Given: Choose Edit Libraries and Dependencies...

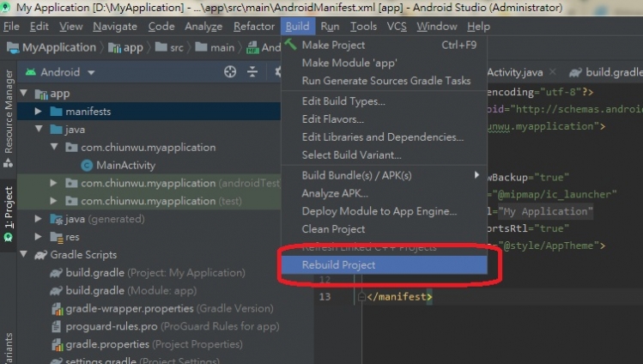Looking at the screenshot, I should 385,137.
